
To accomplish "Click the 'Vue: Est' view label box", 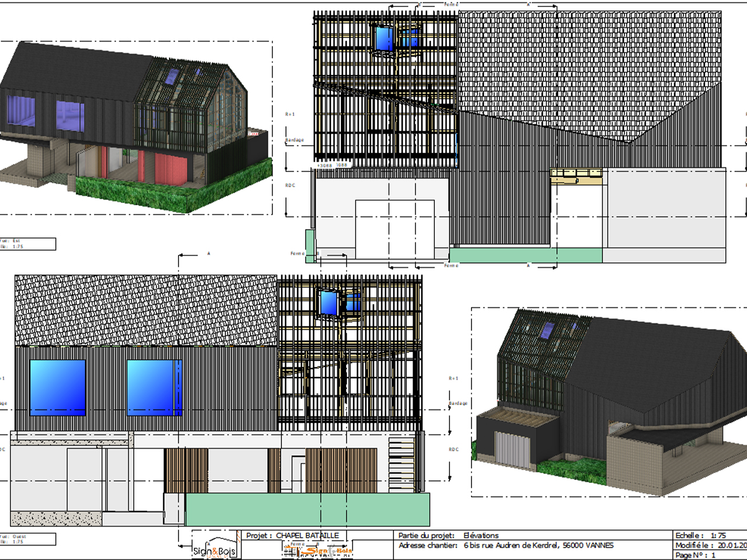I will pos(27,243).
